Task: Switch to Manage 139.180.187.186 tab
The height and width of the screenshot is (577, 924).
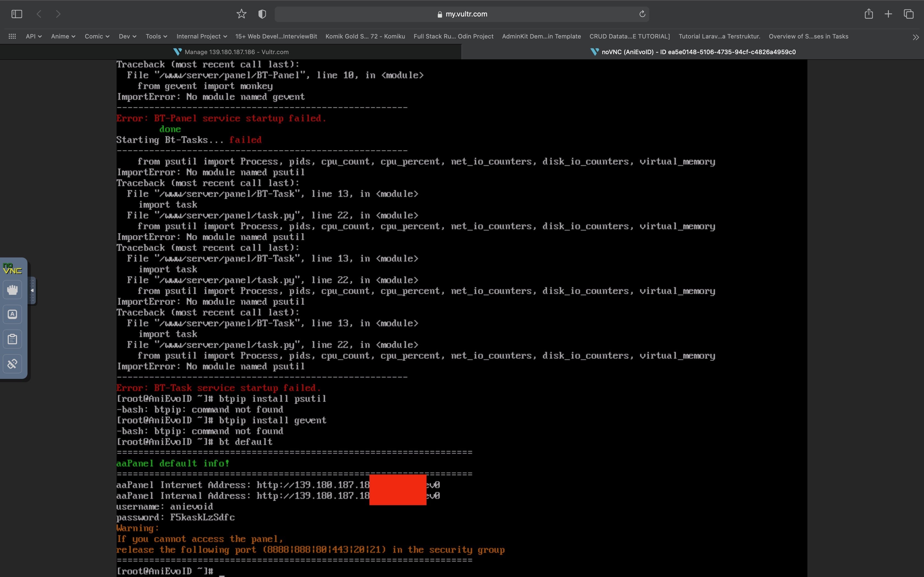Action: pyautogui.click(x=231, y=52)
